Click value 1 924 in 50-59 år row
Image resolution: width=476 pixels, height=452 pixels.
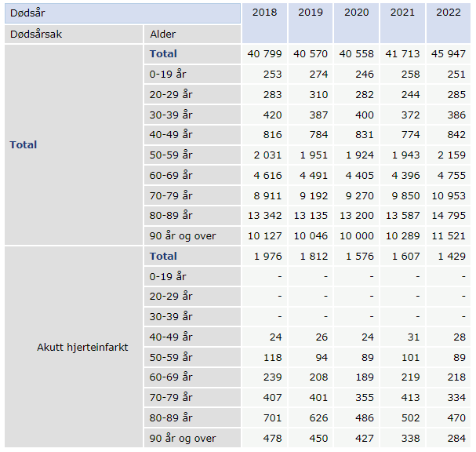tap(360, 155)
